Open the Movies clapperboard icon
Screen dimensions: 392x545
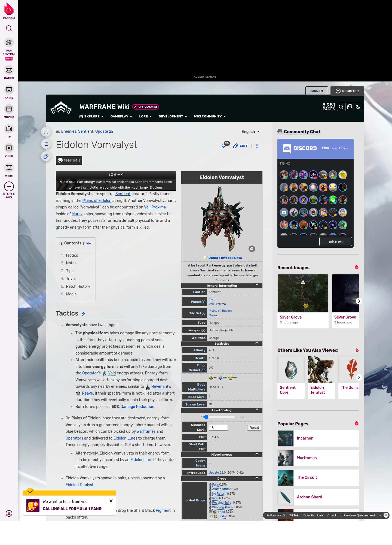pyautogui.click(x=9, y=109)
